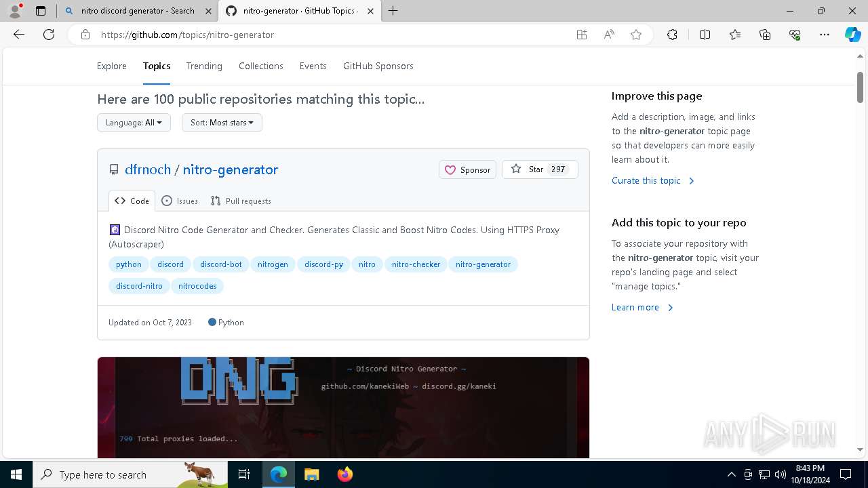The width and height of the screenshot is (868, 488).
Task: Open Edge Settings and more menu
Action: (825, 35)
